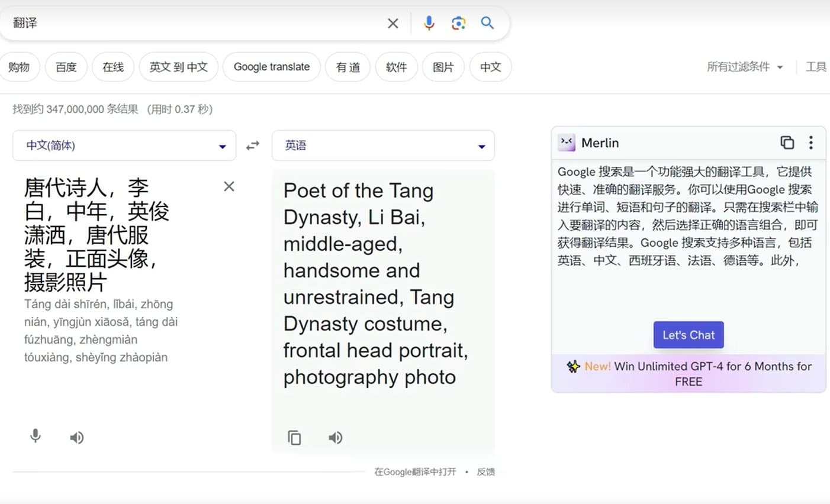Screen dimensions: 830x504
Task: Copy the English translation text
Action: 294,437
